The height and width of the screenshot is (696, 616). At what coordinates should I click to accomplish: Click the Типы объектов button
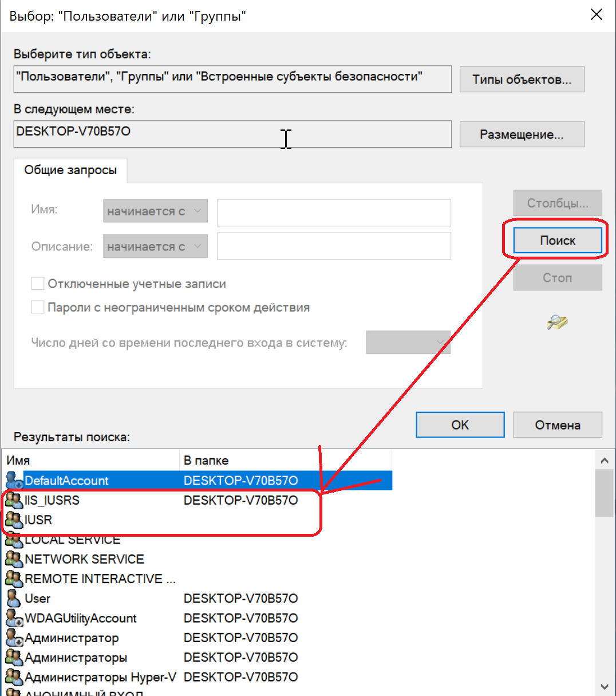click(x=522, y=80)
